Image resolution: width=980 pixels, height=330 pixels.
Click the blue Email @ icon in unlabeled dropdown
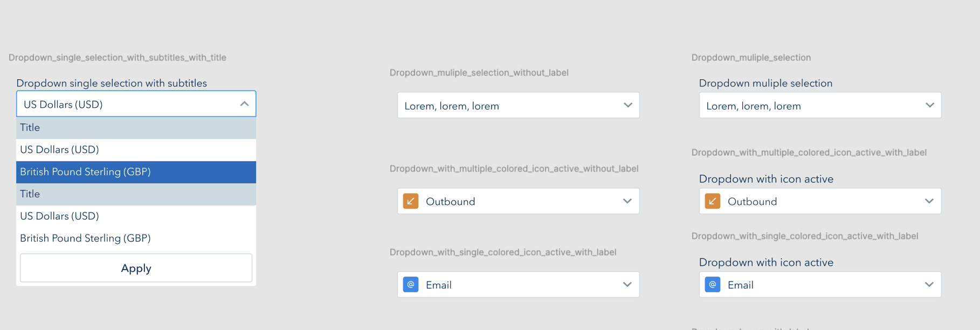click(x=411, y=285)
